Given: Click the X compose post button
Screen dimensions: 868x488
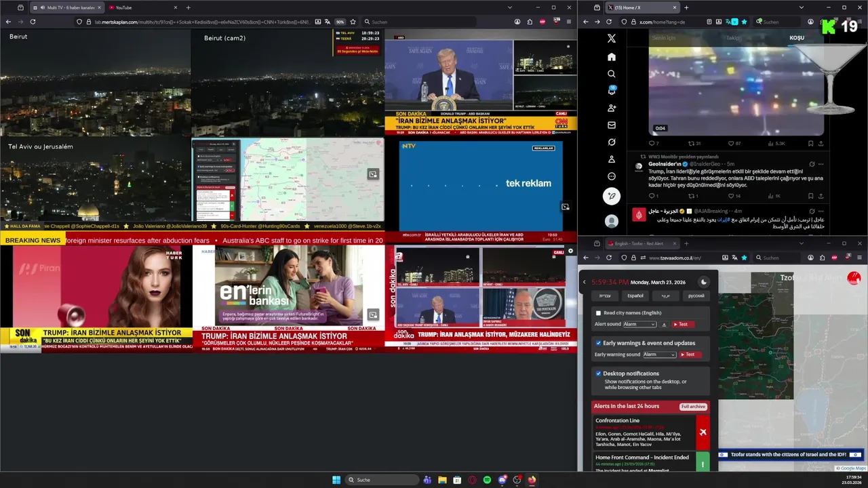Looking at the screenshot, I should click(x=612, y=197).
